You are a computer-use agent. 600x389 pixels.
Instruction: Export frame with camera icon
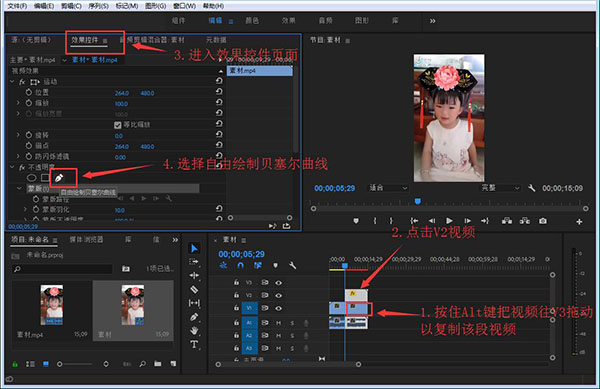(x=543, y=221)
